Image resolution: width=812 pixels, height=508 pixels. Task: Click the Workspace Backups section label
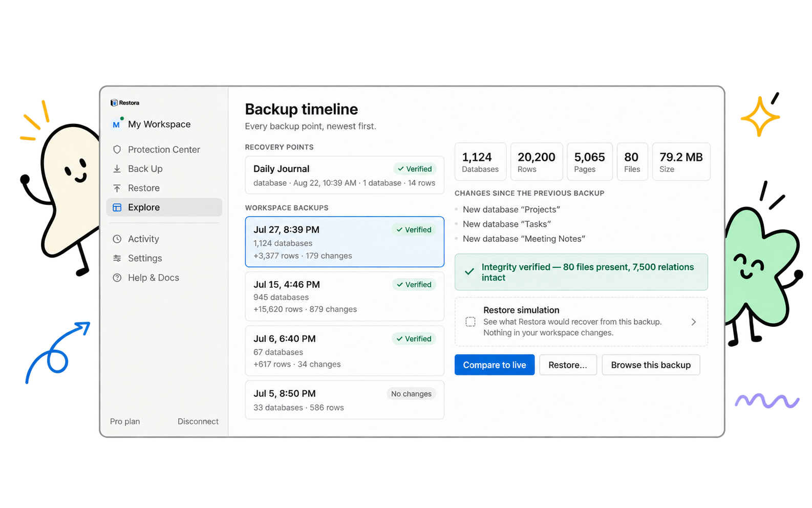(287, 208)
